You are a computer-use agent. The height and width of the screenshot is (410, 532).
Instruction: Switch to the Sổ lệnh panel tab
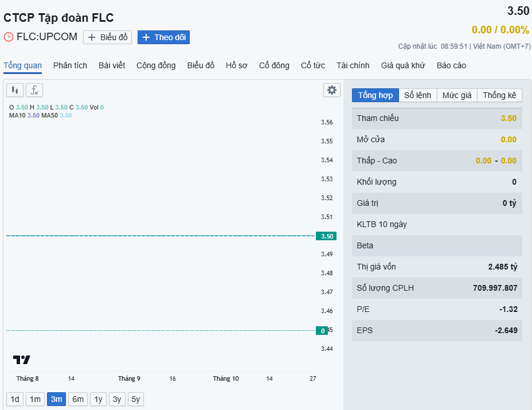coord(418,95)
